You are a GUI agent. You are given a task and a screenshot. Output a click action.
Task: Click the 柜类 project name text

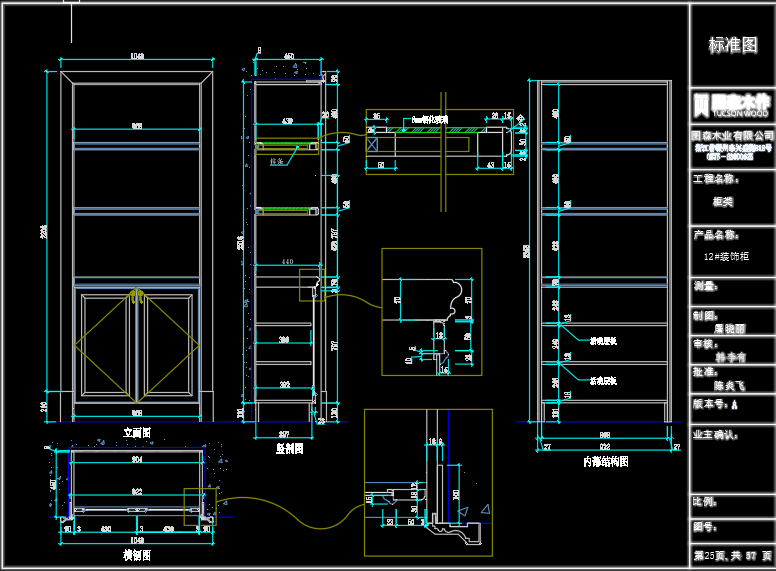[722, 201]
